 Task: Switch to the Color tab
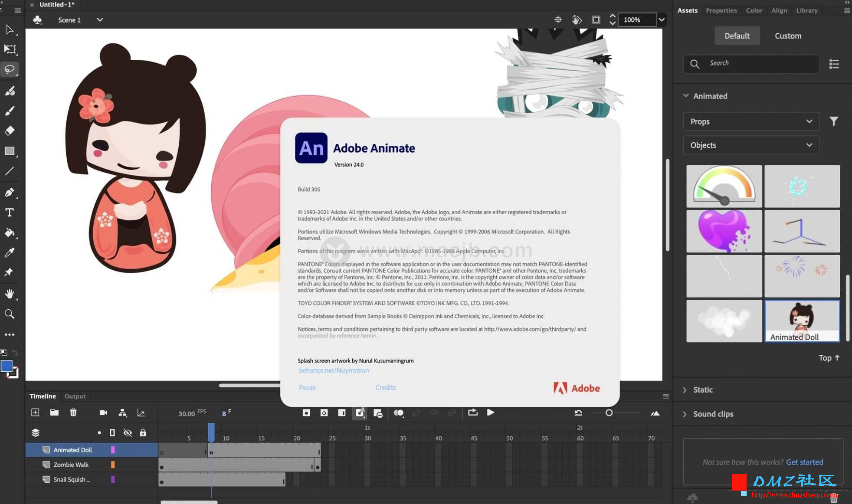pos(754,10)
